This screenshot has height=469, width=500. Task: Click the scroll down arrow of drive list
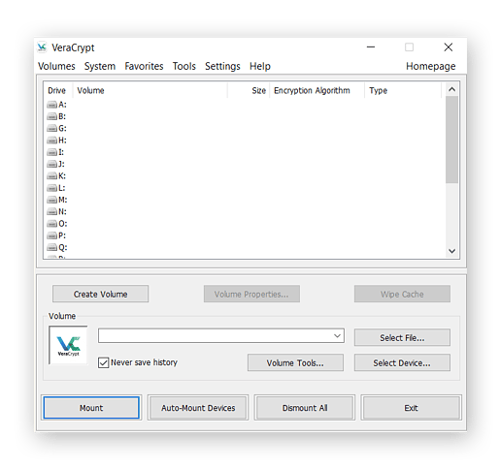pos(452,251)
